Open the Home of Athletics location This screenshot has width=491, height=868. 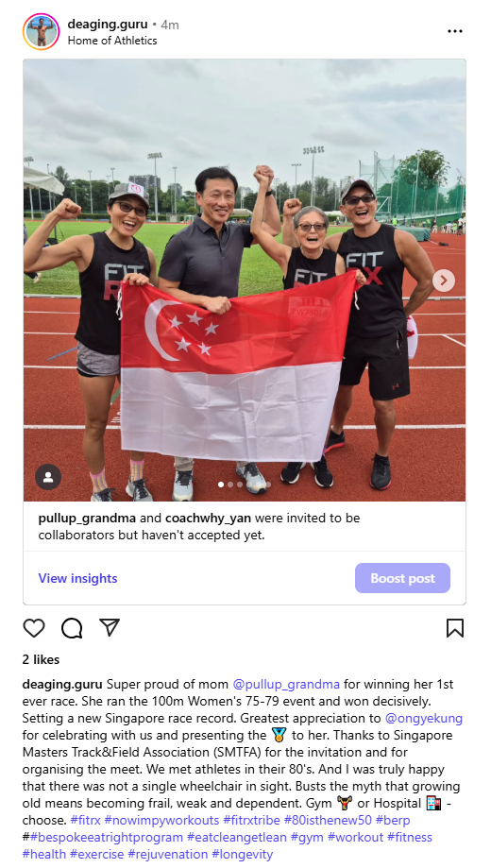tap(112, 41)
